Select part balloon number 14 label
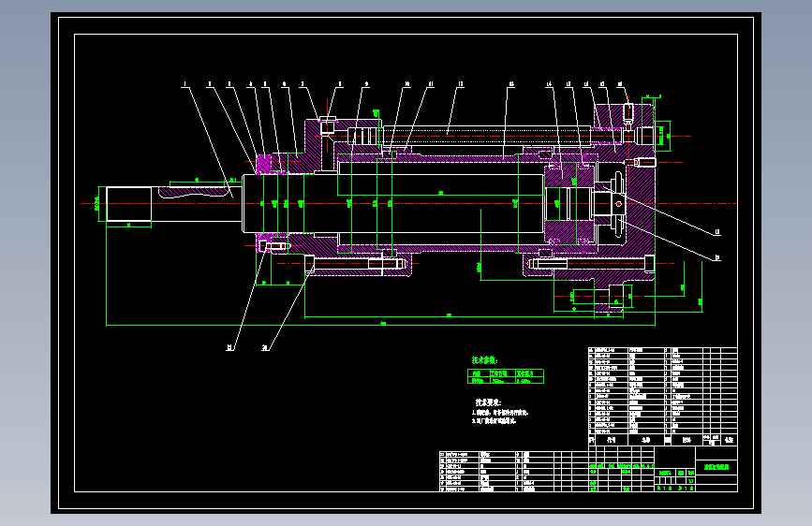The height and width of the screenshot is (526, 812). [550, 84]
